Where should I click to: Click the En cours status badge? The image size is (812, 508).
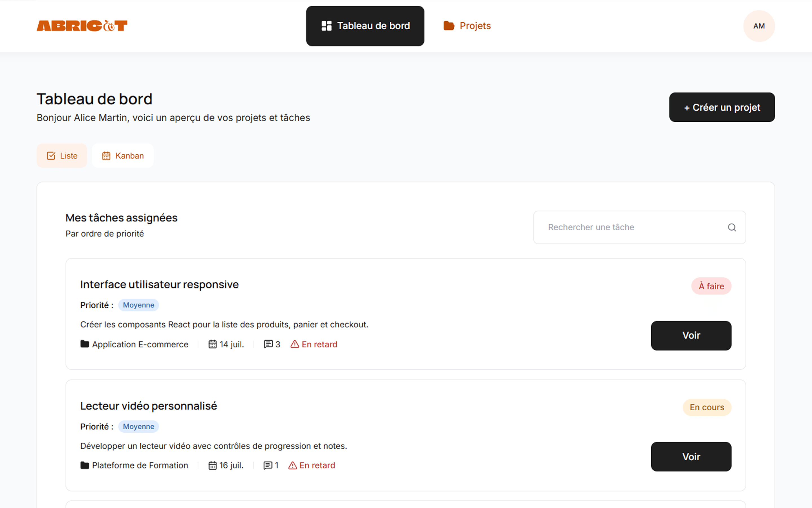707,407
